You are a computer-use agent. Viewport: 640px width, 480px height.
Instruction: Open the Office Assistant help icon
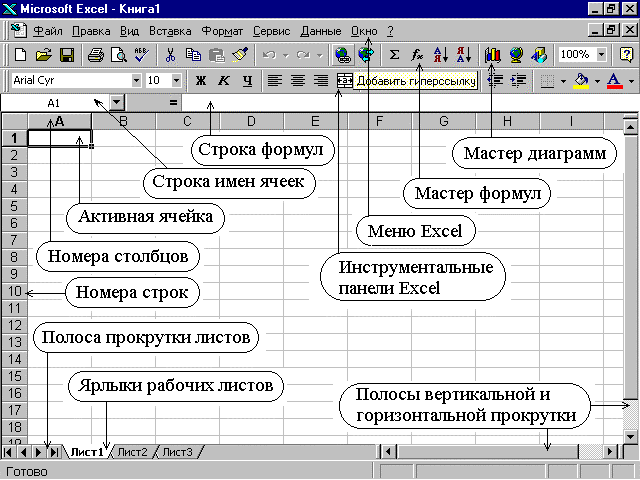coord(626,55)
